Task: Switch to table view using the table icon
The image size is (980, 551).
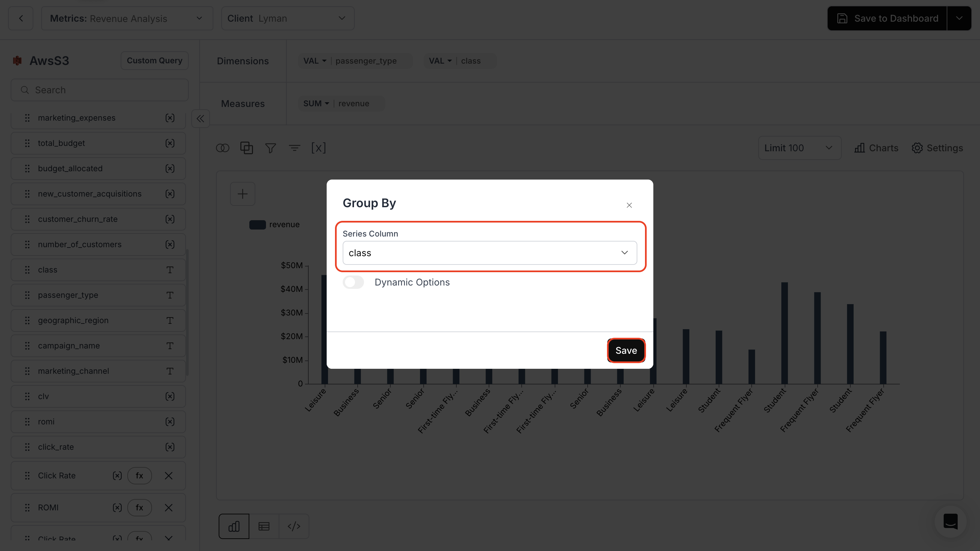Action: [x=264, y=526]
